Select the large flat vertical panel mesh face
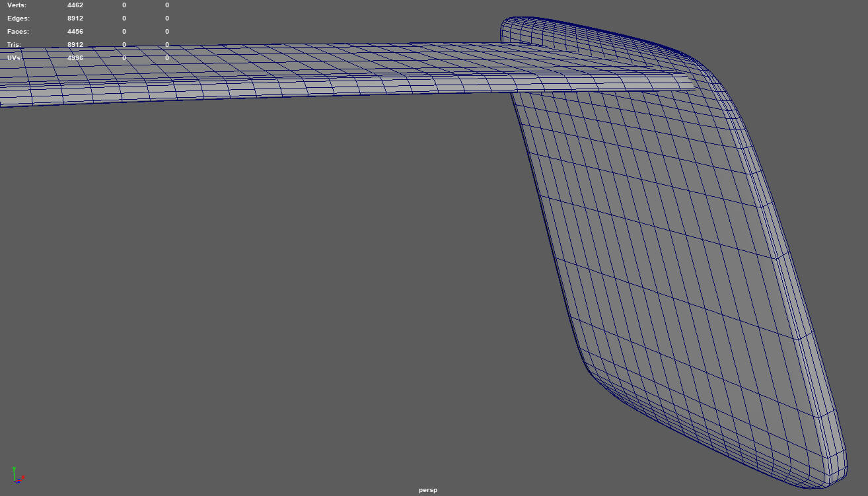 (x=667, y=264)
